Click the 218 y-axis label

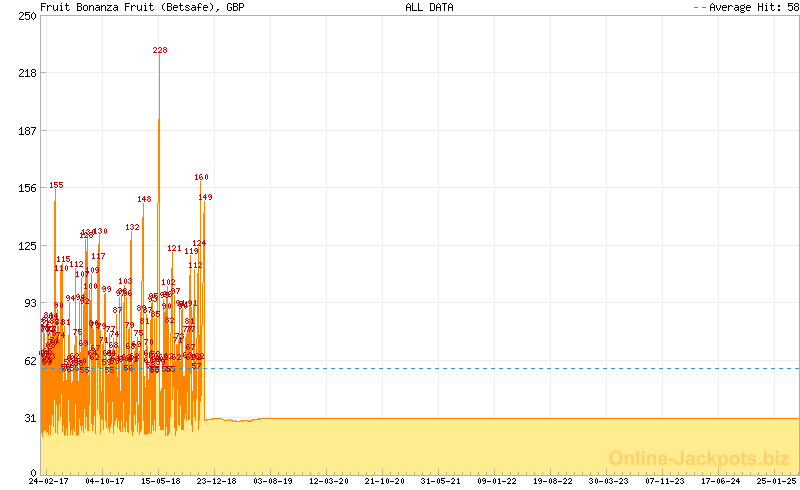[27, 73]
